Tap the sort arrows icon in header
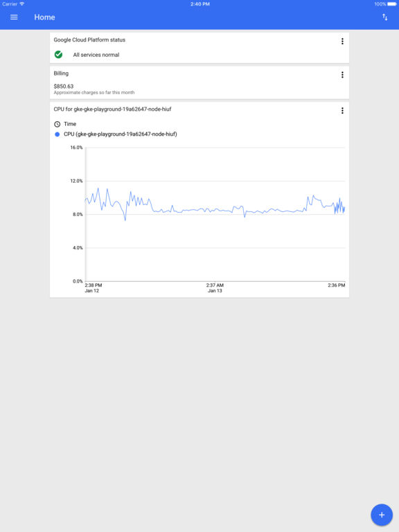399x532 pixels. coord(384,17)
